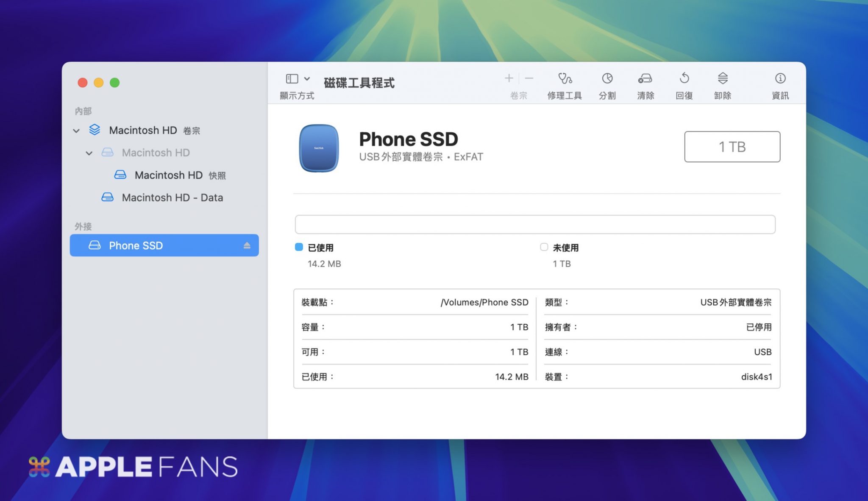This screenshot has width=868, height=501.
Task: Click the add volume plus icon
Action: (509, 78)
